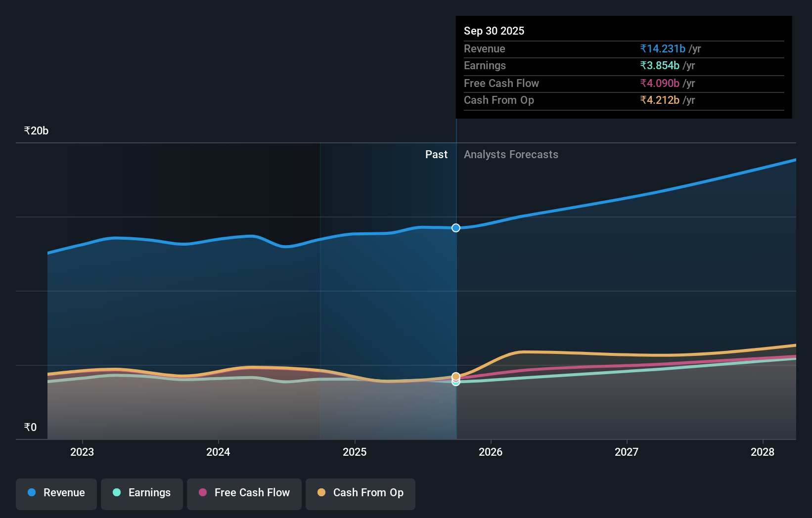This screenshot has width=812, height=518.
Task: Click the pink Free Cash Flow legend dot
Action: [x=203, y=493]
